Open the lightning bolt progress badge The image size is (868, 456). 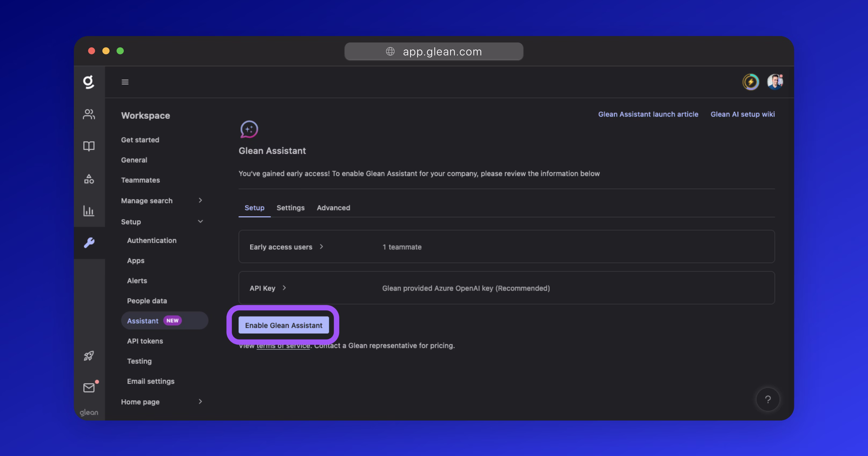tap(751, 82)
